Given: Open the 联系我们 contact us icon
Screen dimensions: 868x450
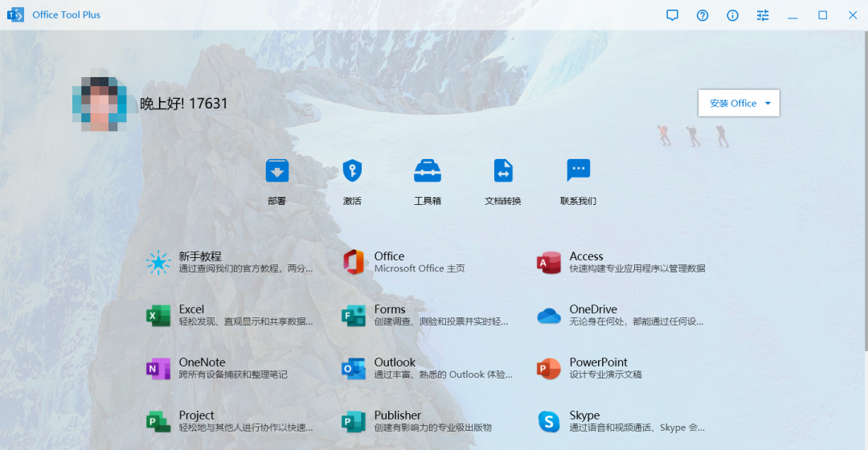Looking at the screenshot, I should 579,171.
